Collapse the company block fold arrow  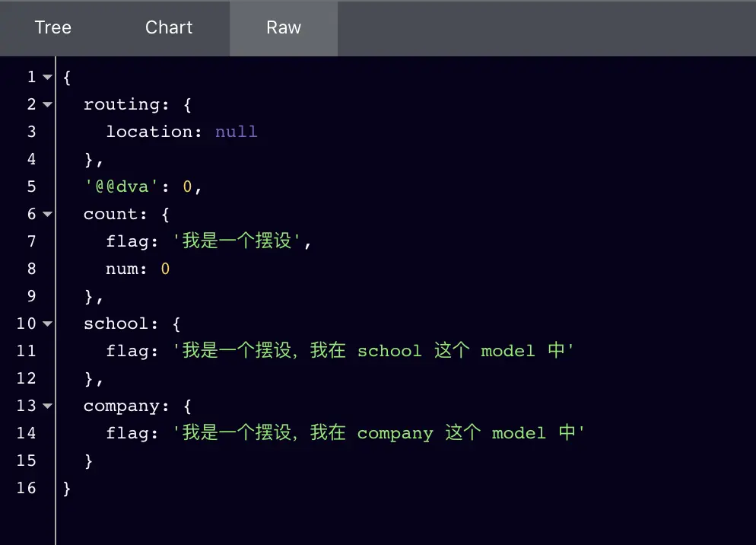(47, 406)
